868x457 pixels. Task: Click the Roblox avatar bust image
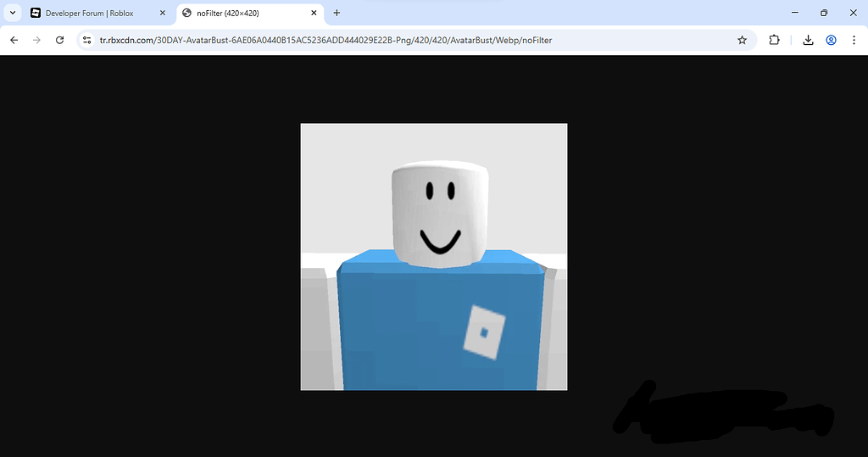[434, 257]
